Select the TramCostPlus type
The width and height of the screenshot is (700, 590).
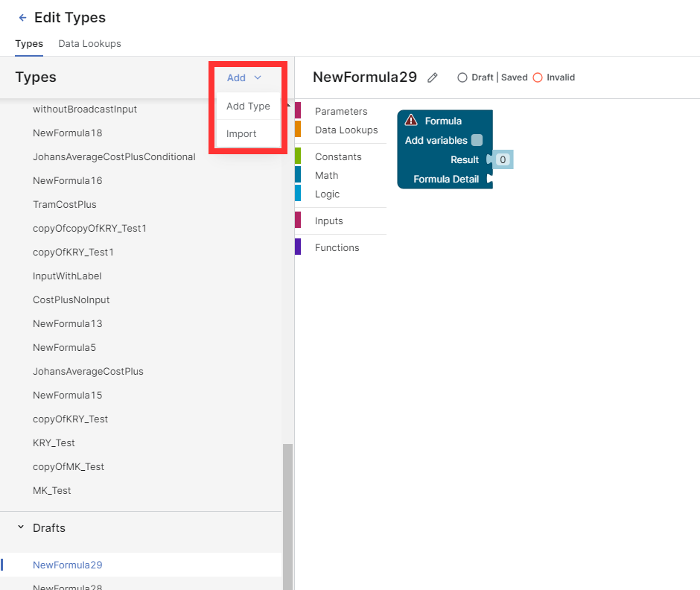click(x=65, y=204)
